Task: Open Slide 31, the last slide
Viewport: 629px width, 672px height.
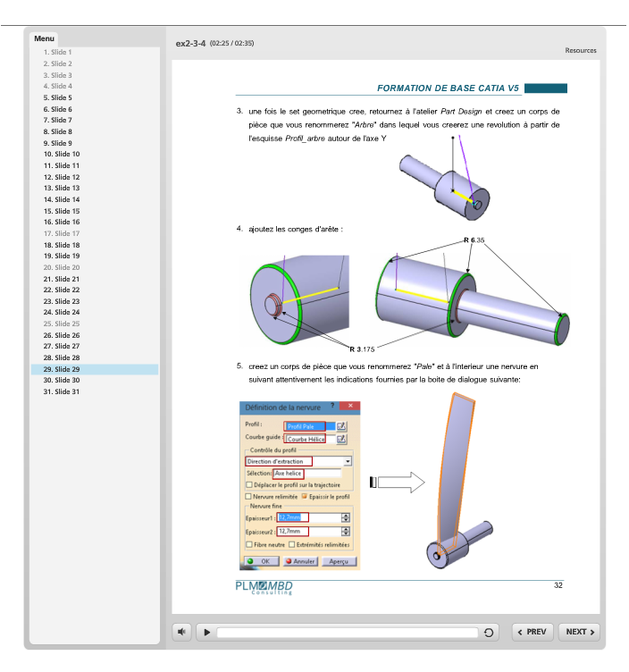Action: coord(62,391)
